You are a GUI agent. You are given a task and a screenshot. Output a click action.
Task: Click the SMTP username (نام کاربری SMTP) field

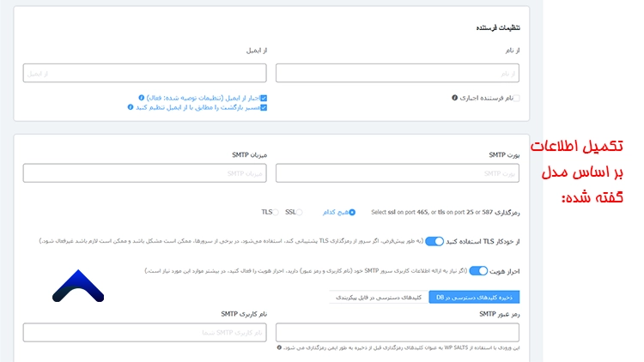click(x=144, y=333)
